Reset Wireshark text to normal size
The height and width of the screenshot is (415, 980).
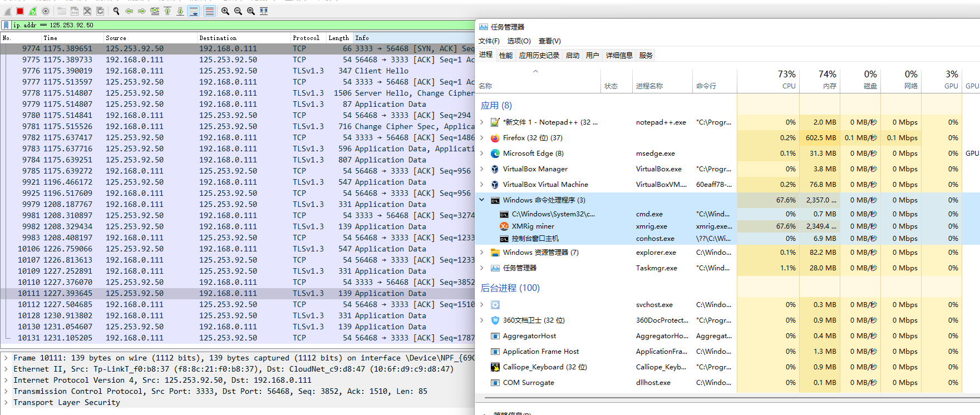click(x=251, y=11)
